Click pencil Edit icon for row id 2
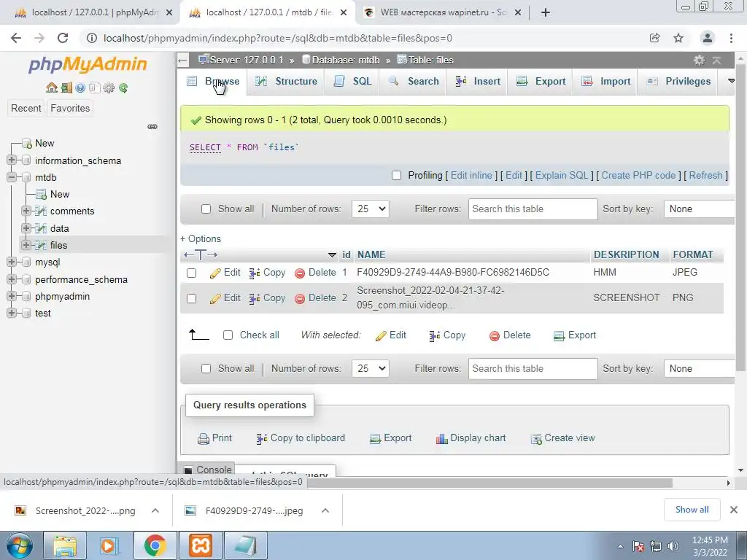Viewport: 747px width, 560px height. (x=215, y=298)
